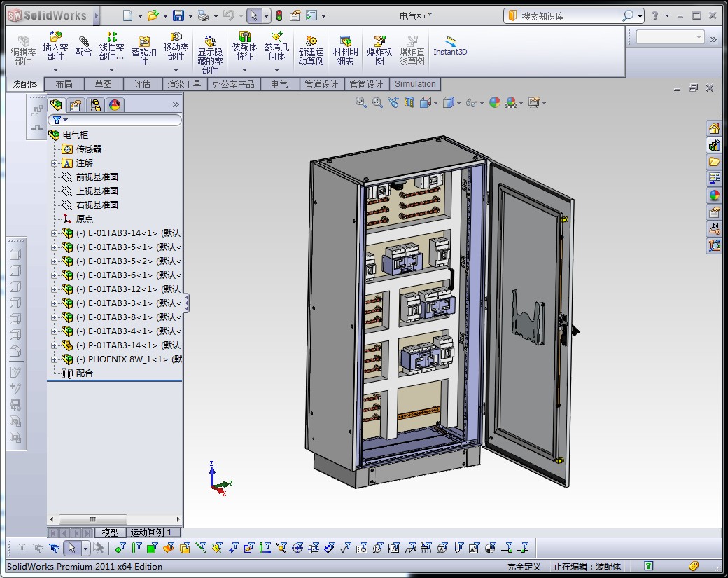Click the Print icon
Image resolution: width=728 pixels, height=578 pixels.
(204, 16)
